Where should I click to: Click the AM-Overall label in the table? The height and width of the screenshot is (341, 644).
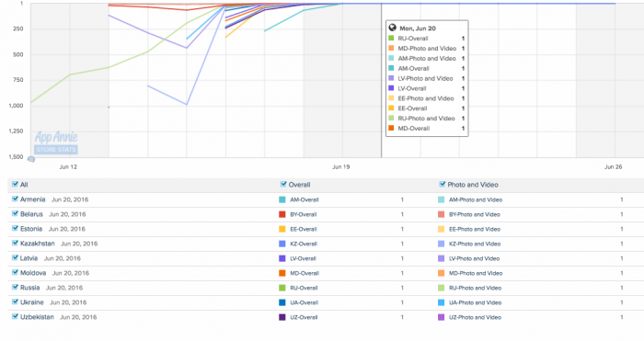pos(305,199)
